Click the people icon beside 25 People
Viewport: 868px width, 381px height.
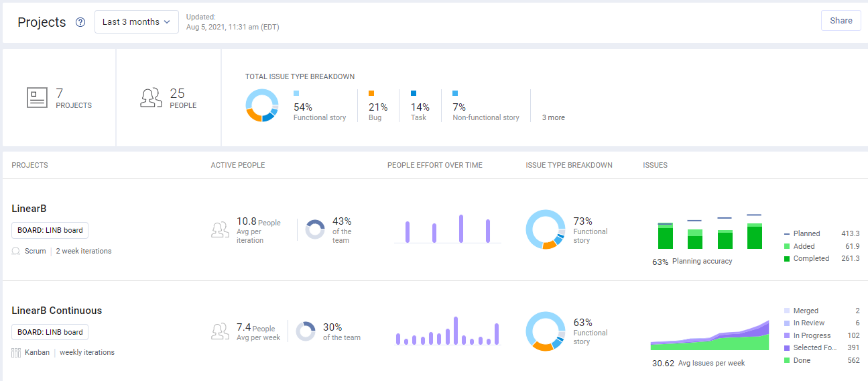coord(151,98)
